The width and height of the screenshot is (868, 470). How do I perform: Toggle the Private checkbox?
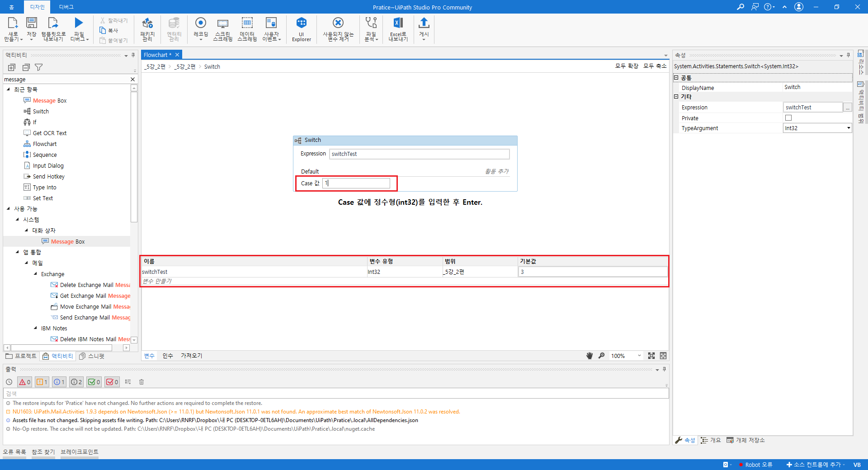pos(788,118)
